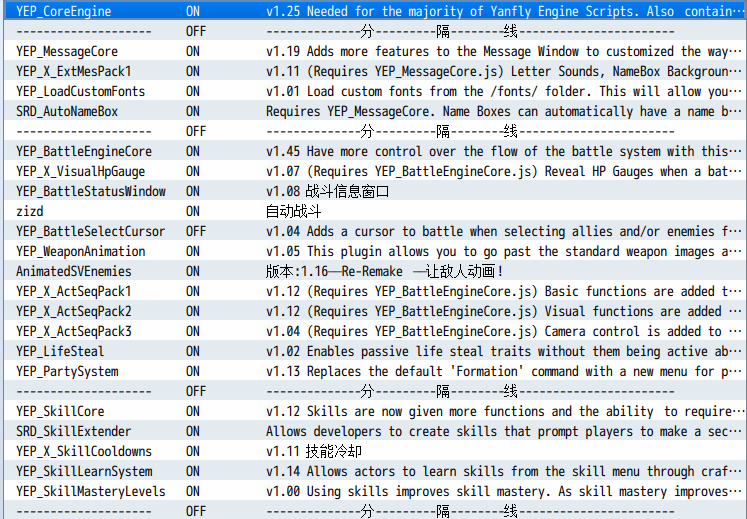Select the YEP_X_ActSeqPack1 plugin name
Screen dimensions: 747x519
pos(73,291)
